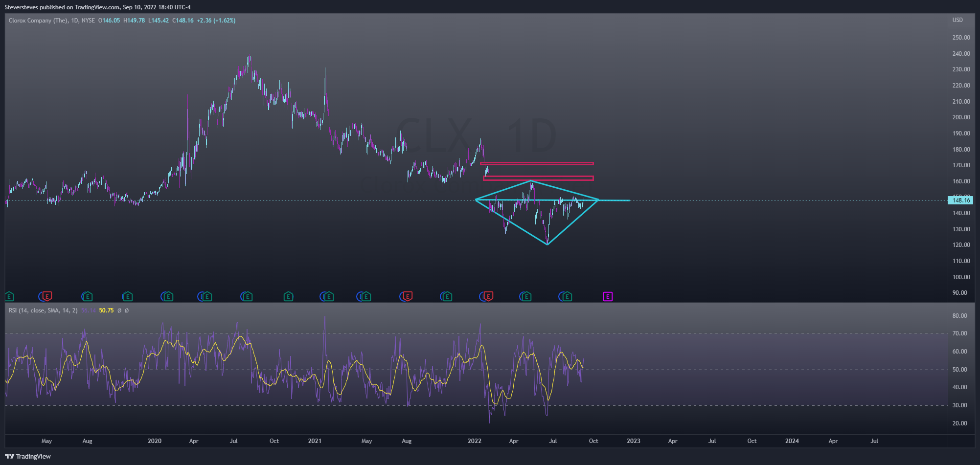Click the 200.00 price axis label

pos(961,117)
